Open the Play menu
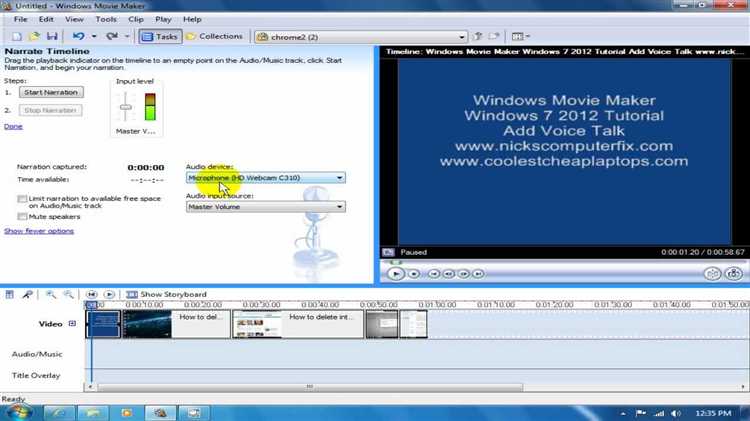 (x=163, y=19)
